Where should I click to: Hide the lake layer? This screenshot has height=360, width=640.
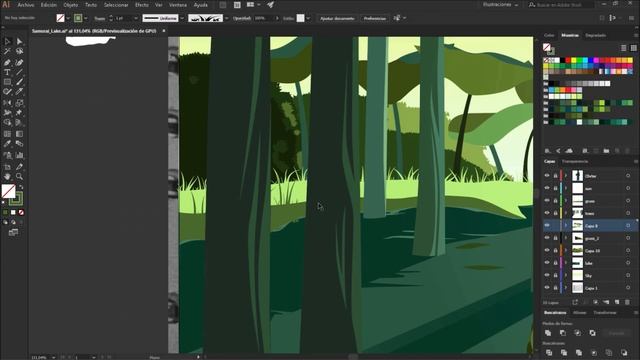[x=547, y=263]
